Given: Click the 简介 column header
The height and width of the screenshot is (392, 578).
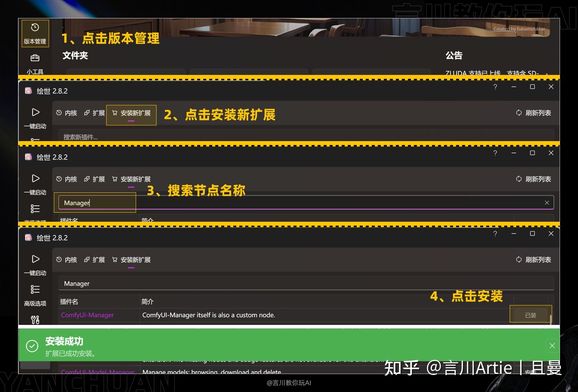Looking at the screenshot, I should click(147, 301).
